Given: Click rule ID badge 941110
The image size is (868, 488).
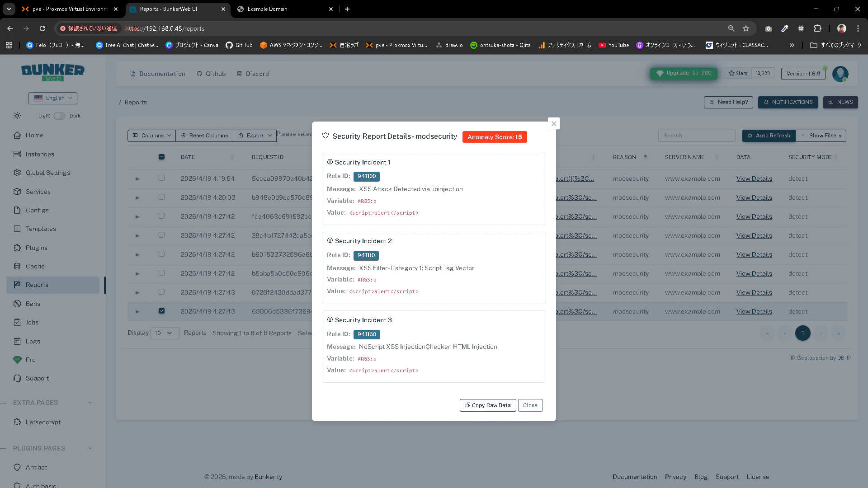Looking at the screenshot, I should [x=366, y=255].
